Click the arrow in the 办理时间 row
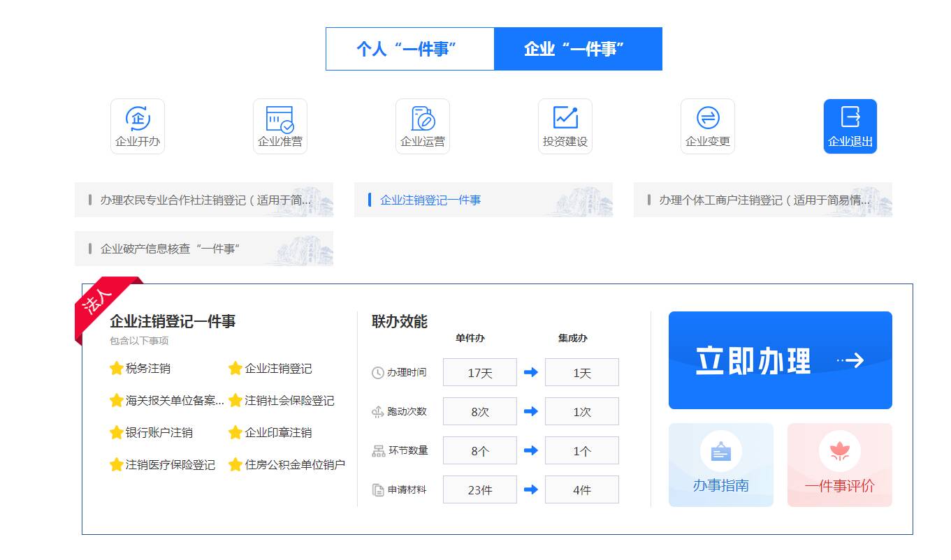 coord(531,372)
